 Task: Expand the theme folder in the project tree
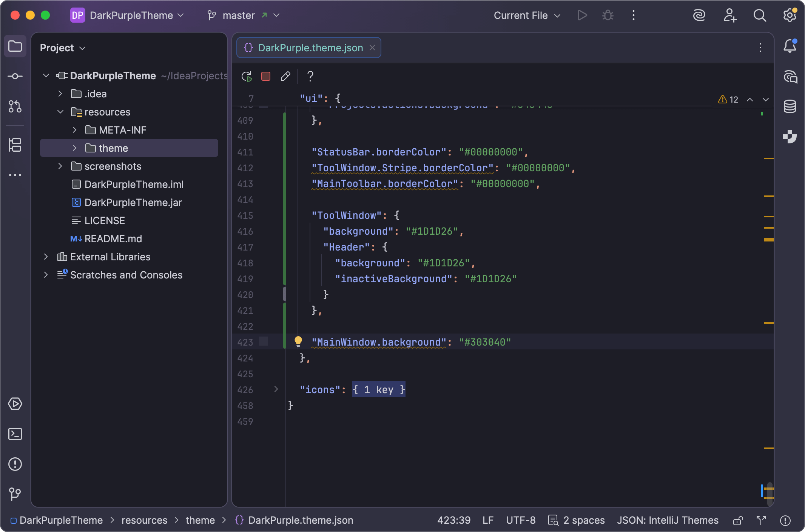click(x=74, y=148)
